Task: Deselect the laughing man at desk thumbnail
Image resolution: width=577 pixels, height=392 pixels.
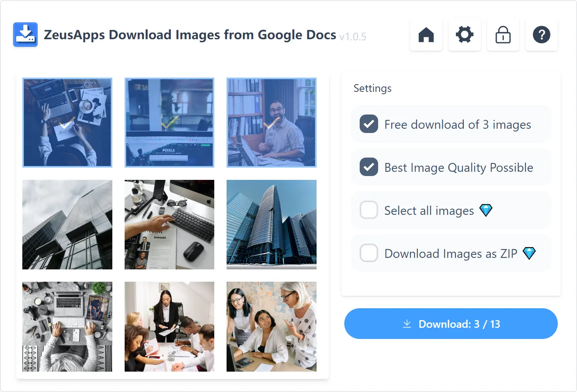Action: click(x=272, y=123)
